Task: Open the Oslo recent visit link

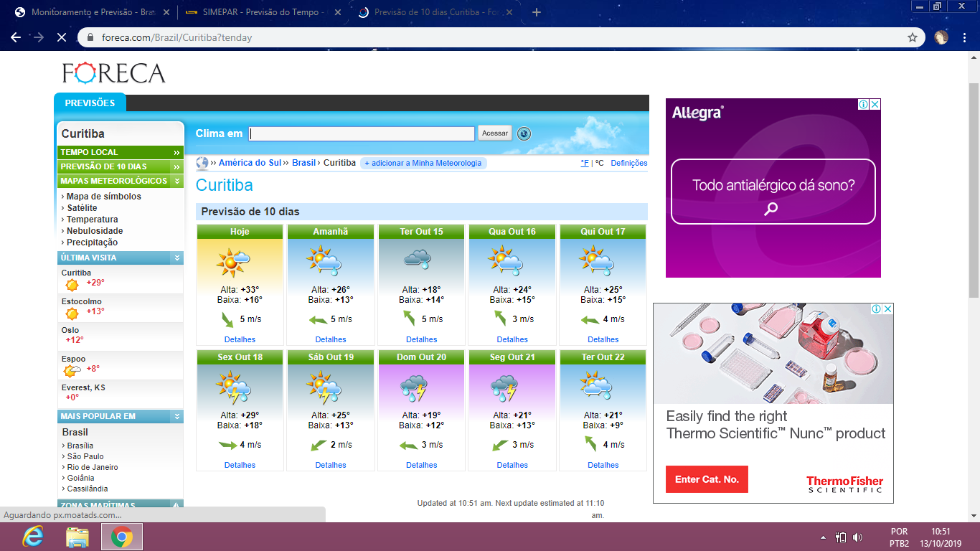Action: pos(70,330)
